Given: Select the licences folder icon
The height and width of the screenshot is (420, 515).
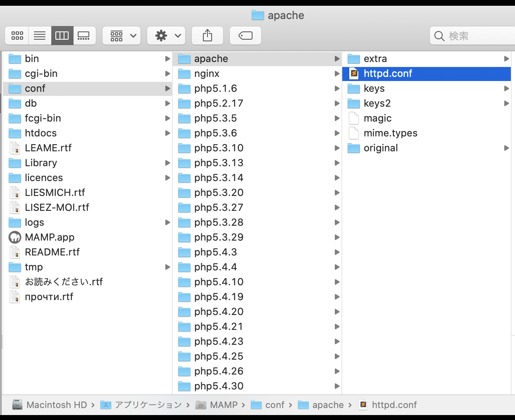Looking at the screenshot, I should pyautogui.click(x=15, y=178).
